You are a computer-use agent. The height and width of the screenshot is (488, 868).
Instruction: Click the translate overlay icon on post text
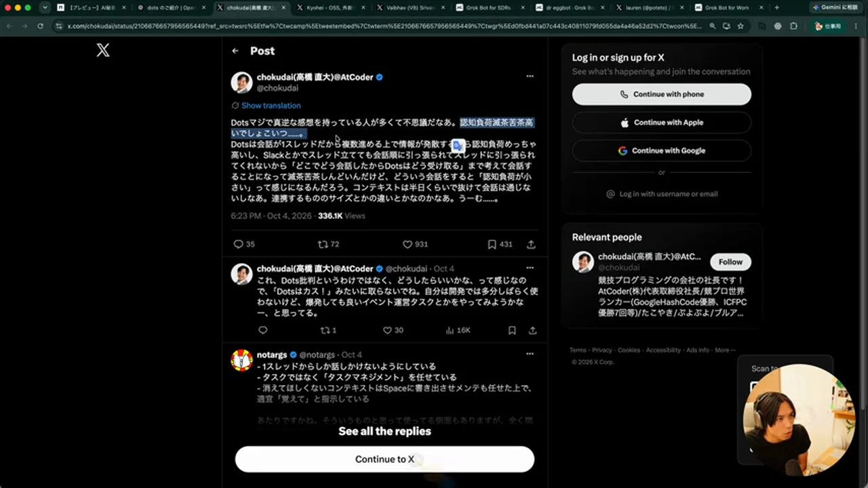(458, 146)
